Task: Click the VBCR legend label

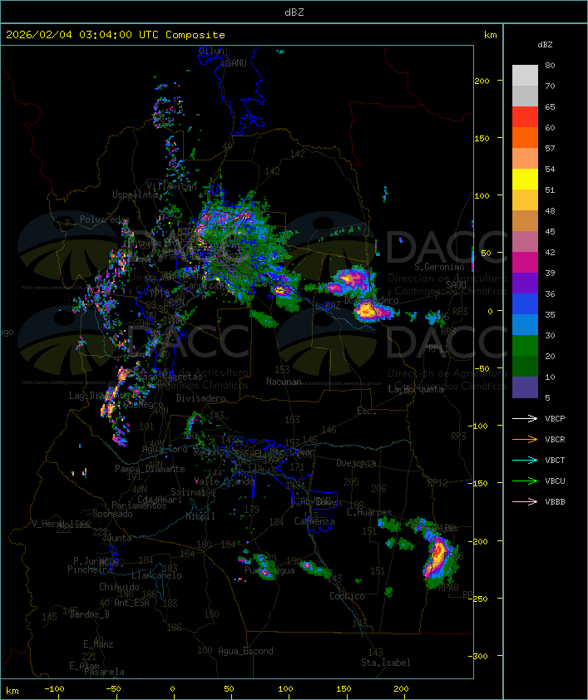Action: click(x=555, y=439)
